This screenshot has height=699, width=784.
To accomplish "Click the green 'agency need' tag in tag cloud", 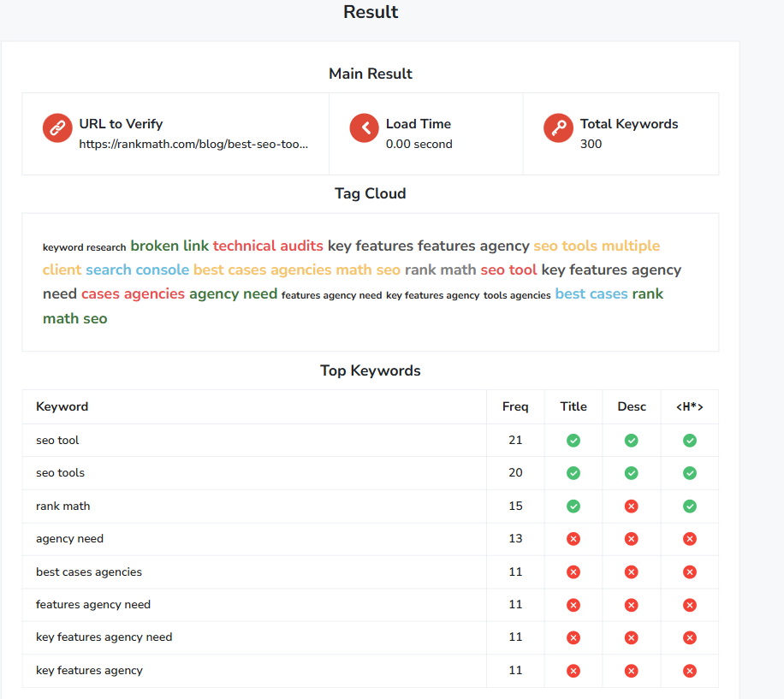I will (233, 293).
